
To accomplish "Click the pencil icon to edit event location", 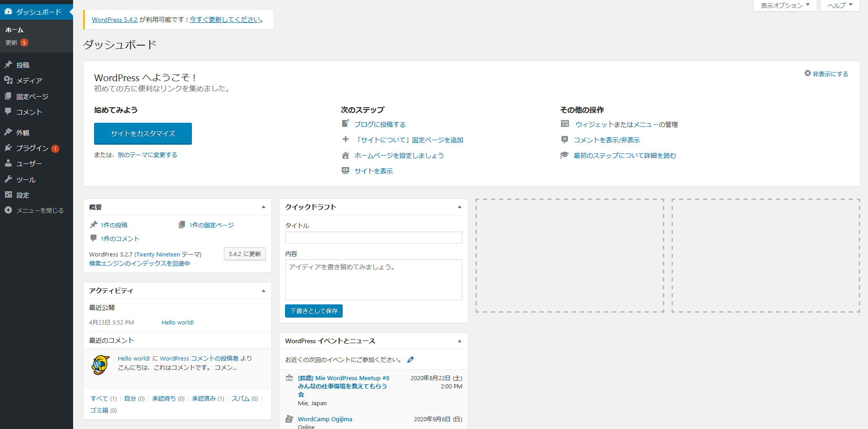I will tap(410, 360).
